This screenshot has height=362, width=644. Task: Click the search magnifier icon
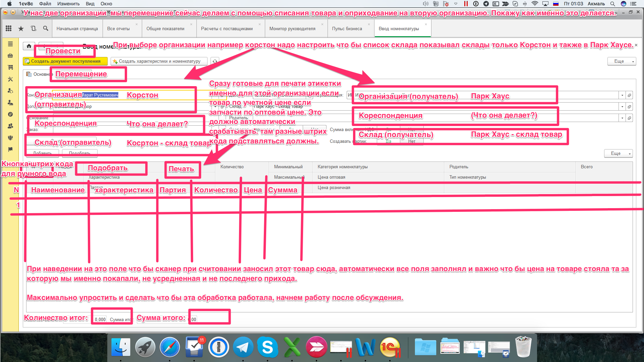(x=46, y=28)
